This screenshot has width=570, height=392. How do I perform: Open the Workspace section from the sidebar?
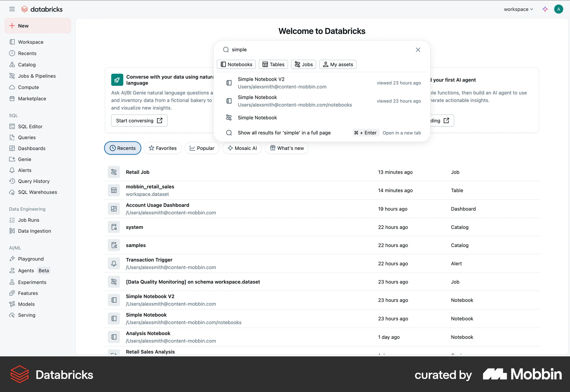(30, 42)
